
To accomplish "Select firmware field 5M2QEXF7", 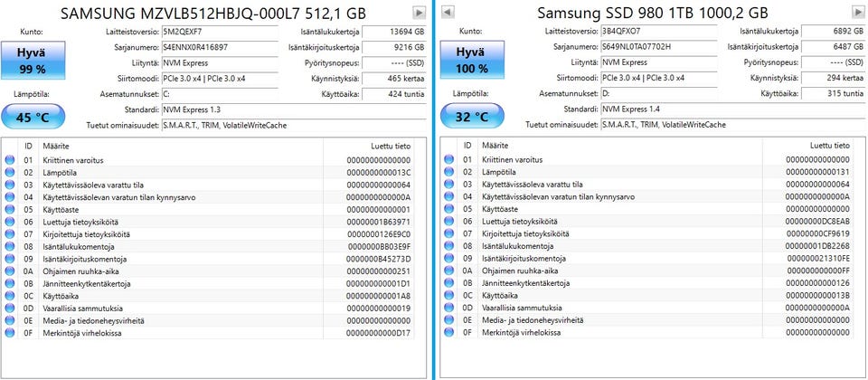I will (220, 32).
